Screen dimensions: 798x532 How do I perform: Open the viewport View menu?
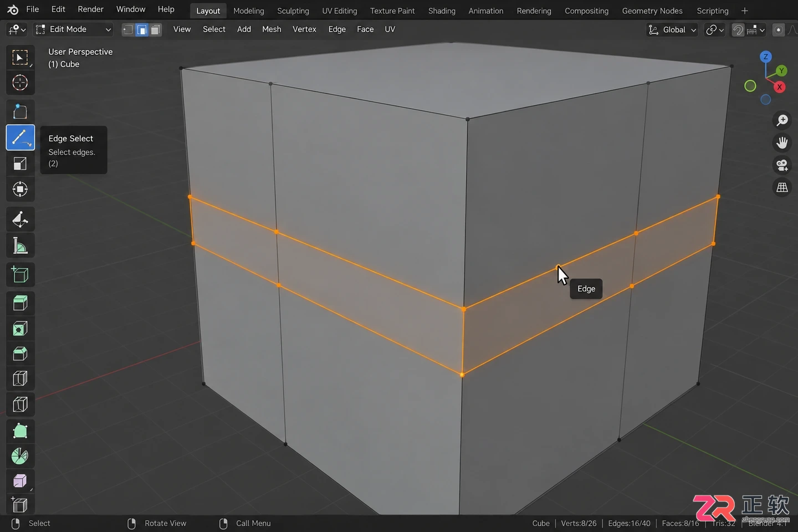click(182, 29)
